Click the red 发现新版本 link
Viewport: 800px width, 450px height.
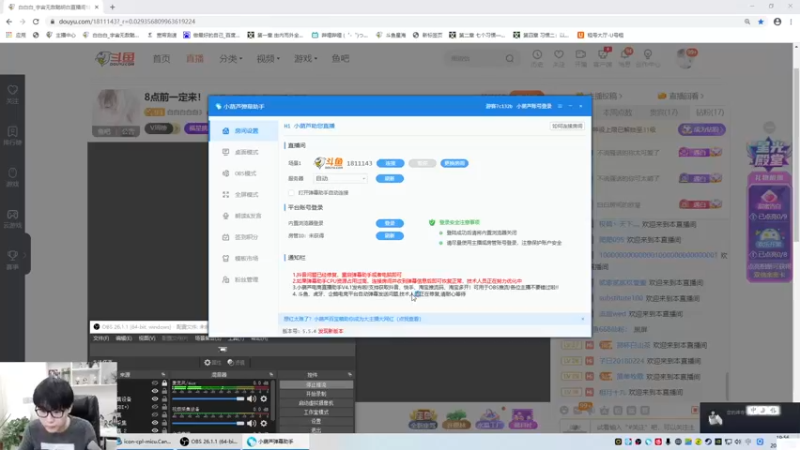pyautogui.click(x=331, y=331)
